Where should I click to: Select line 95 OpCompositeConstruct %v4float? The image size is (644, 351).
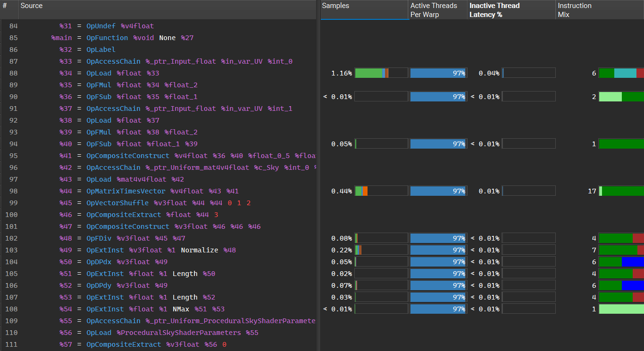coord(158,156)
